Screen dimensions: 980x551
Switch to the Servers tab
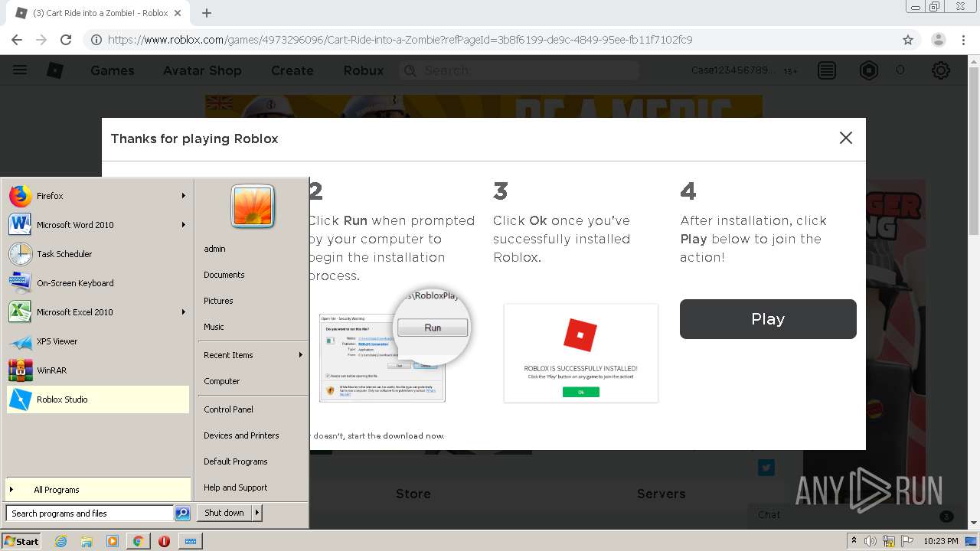coord(661,494)
